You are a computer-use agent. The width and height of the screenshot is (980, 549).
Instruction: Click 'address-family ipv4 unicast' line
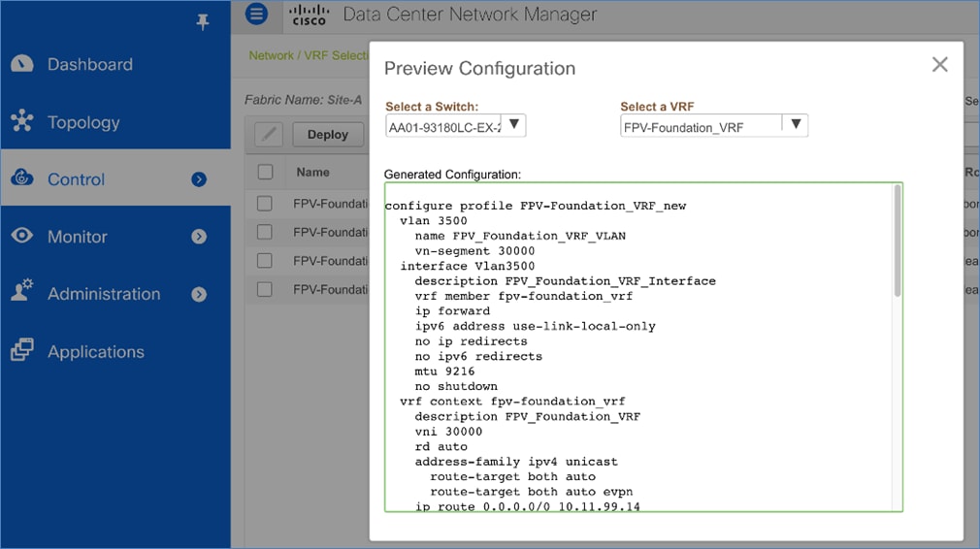click(516, 462)
